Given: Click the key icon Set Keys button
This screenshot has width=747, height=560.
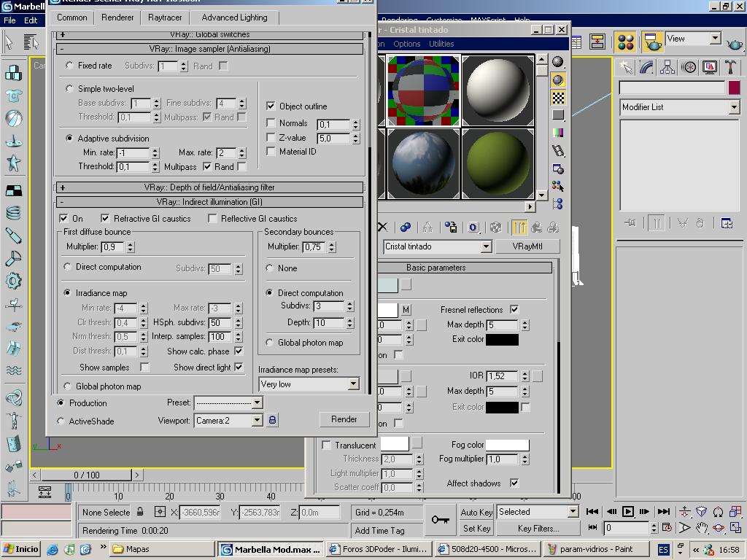Looking at the screenshot, I should [440, 519].
